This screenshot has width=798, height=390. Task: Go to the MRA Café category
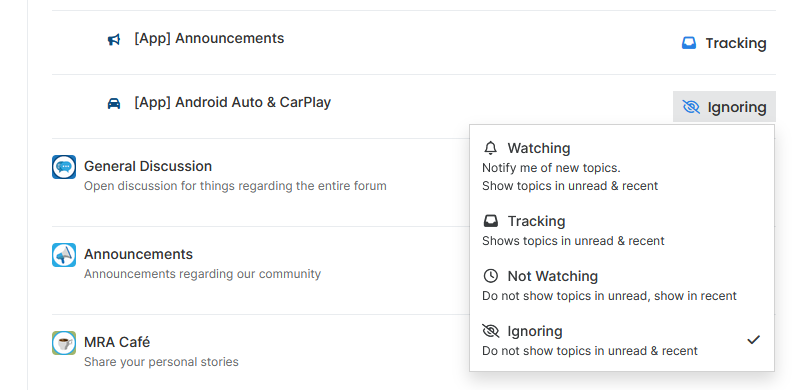[117, 342]
